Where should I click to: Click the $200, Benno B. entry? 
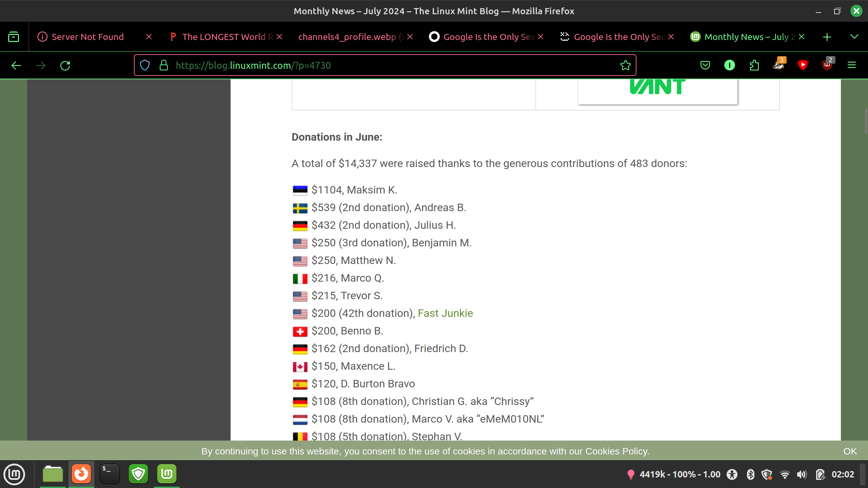348,331
